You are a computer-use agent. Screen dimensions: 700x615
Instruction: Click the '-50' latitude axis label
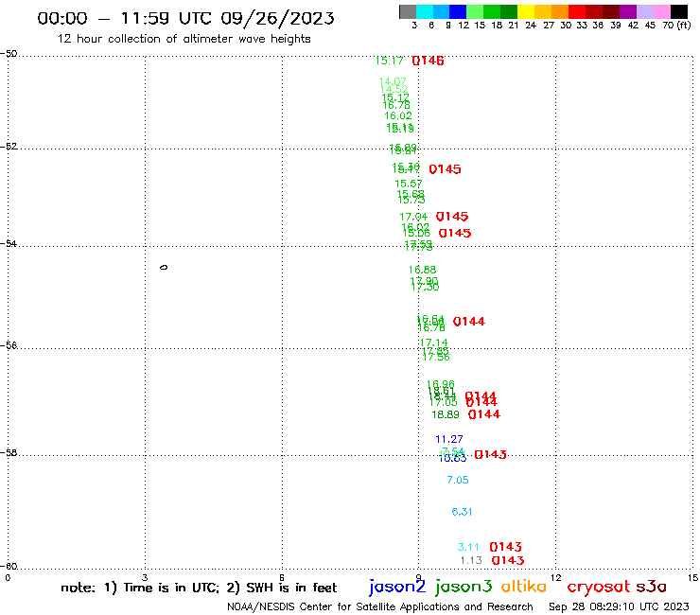point(9,54)
